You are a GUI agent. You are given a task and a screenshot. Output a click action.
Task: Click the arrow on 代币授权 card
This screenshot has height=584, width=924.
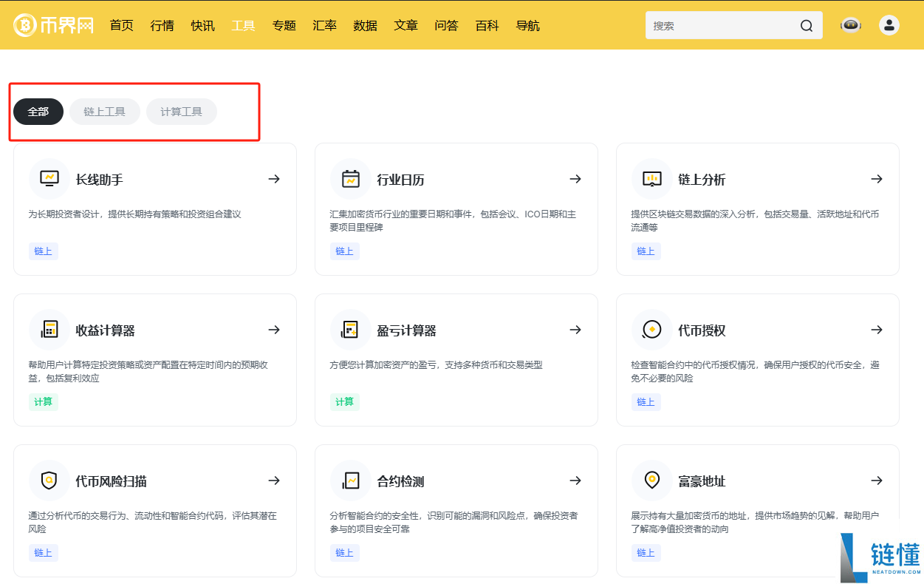(x=877, y=330)
